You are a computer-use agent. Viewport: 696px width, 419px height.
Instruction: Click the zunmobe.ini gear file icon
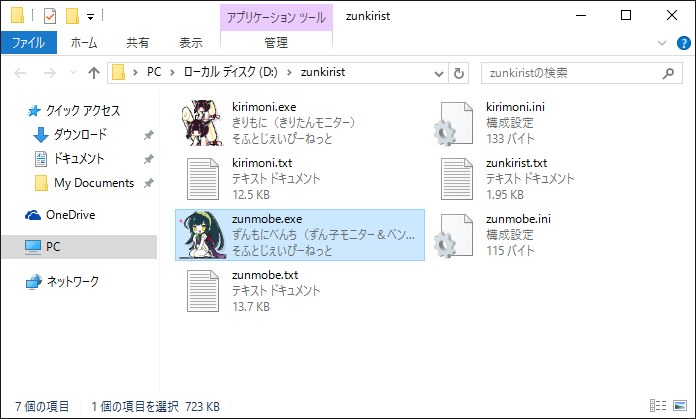pyautogui.click(x=454, y=236)
